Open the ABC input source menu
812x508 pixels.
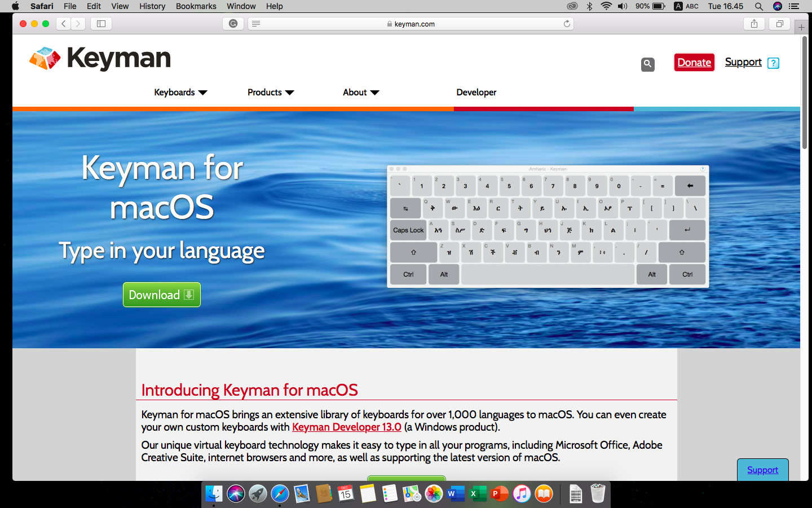click(x=686, y=6)
